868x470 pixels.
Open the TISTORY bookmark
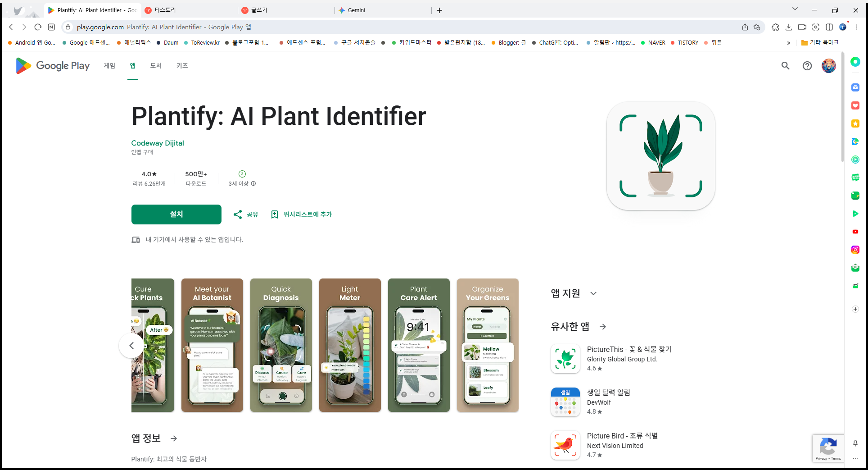coord(684,43)
